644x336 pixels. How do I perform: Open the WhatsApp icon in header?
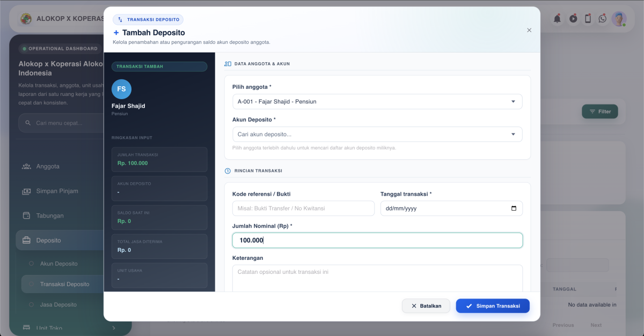point(603,19)
